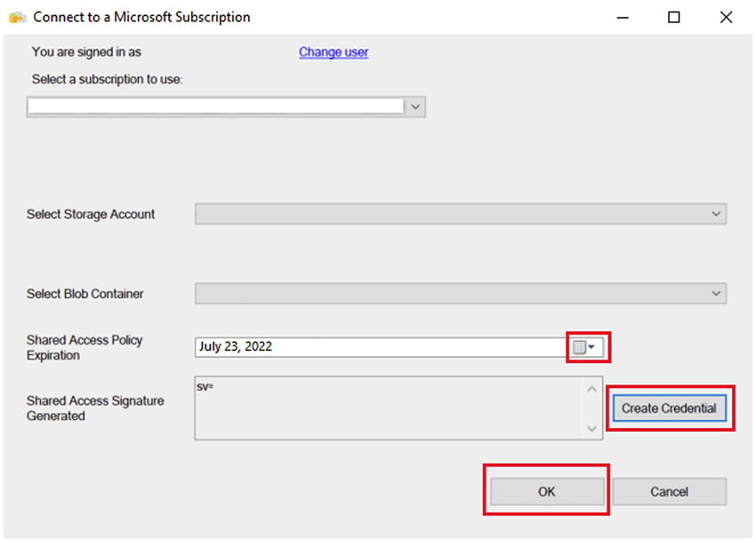Click the dialog title text
The image size is (756, 542).
click(142, 17)
